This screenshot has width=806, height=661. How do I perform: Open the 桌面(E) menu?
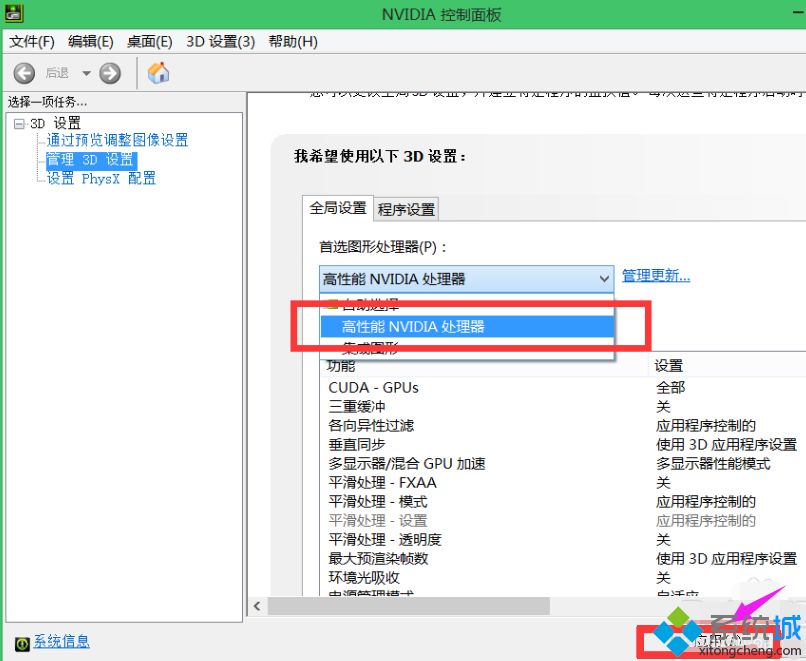tap(150, 41)
